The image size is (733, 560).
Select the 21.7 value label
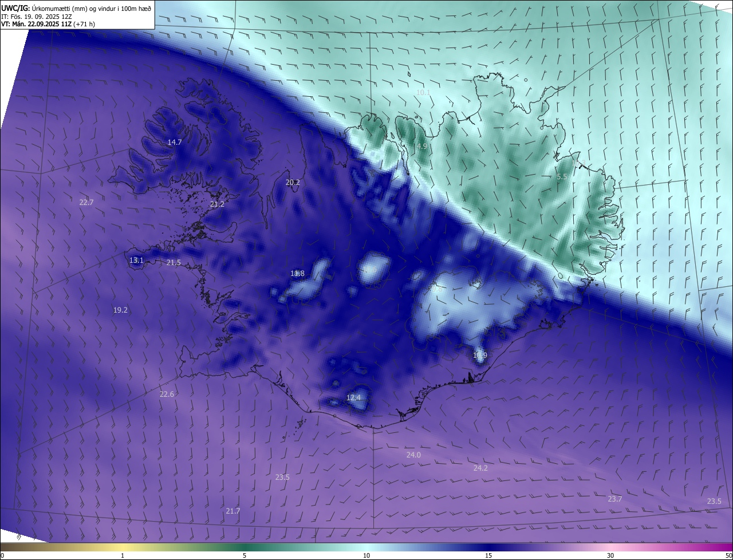233,511
